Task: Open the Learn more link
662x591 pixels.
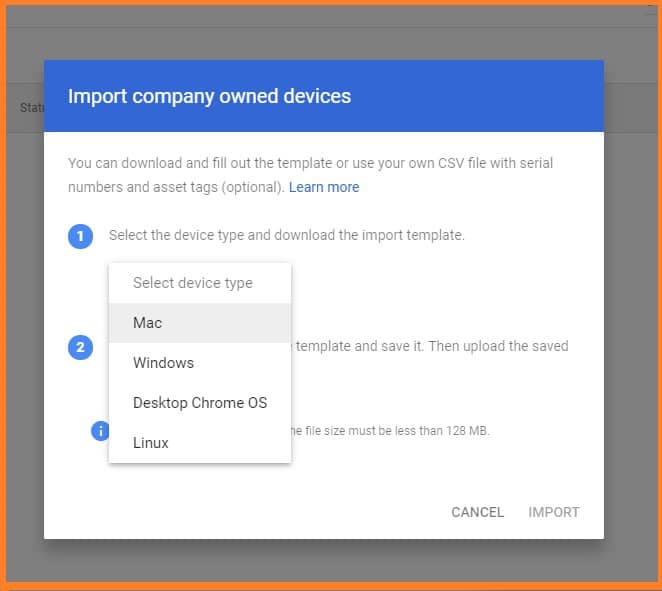Action: point(324,187)
